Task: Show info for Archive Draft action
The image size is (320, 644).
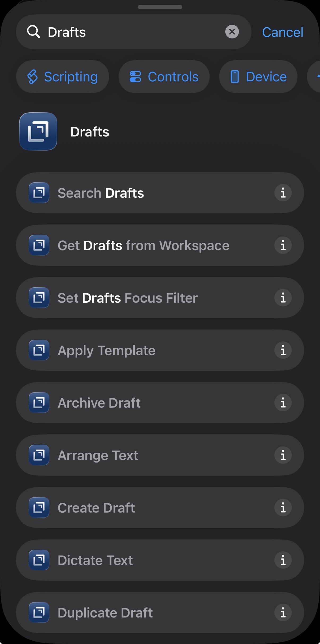Action: point(283,403)
